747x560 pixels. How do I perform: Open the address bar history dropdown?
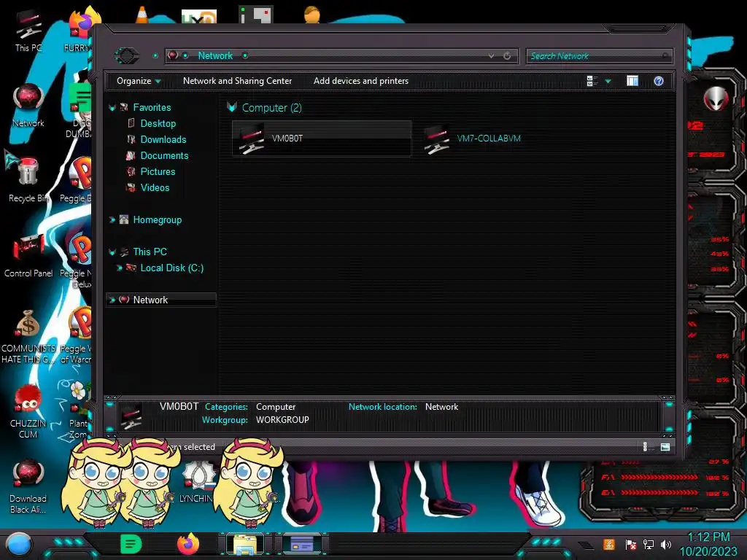[x=491, y=55]
